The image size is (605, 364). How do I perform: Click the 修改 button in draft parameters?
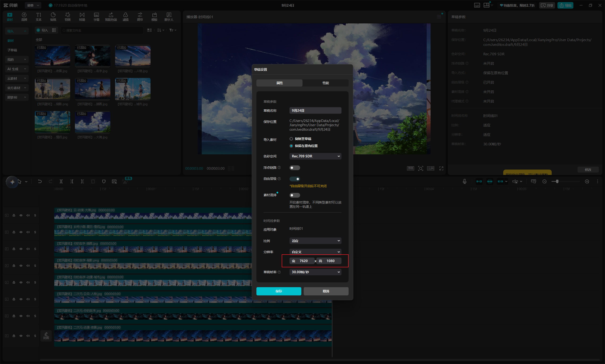click(x=588, y=170)
